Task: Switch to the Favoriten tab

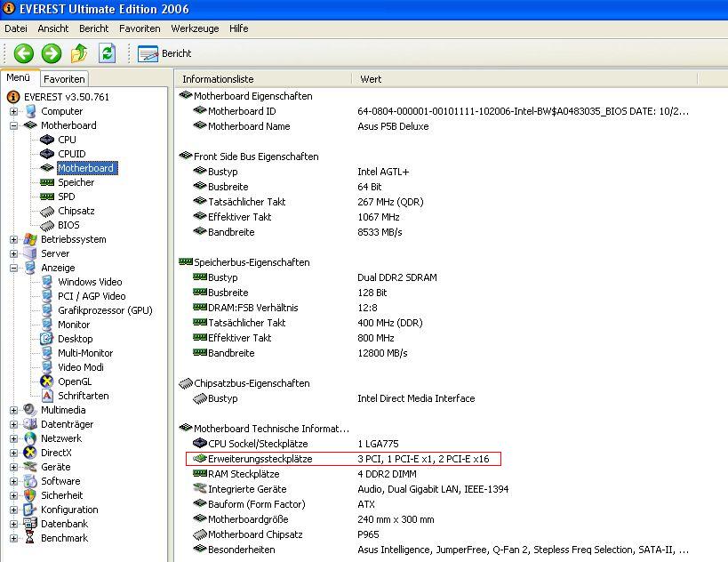Action: pyautogui.click(x=64, y=79)
